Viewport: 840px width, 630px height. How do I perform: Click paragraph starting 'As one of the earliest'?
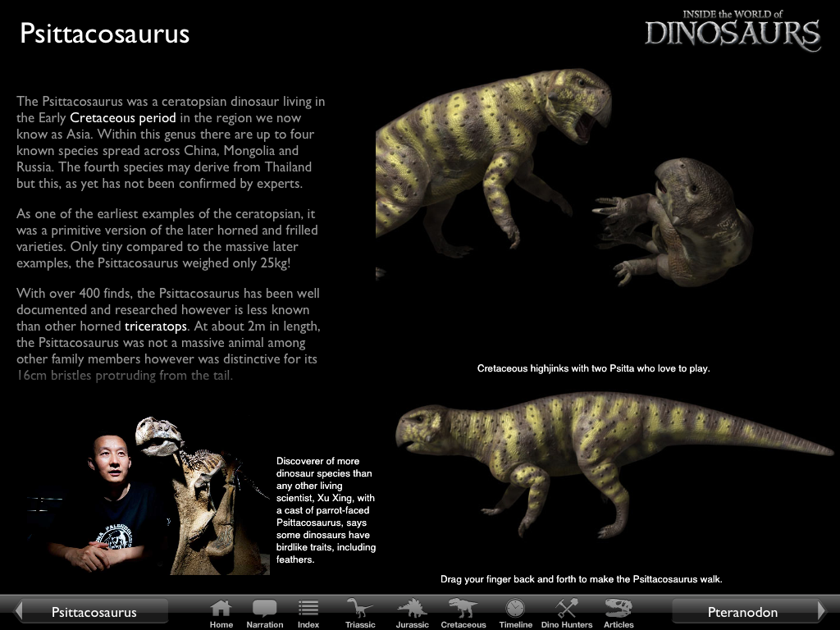click(167, 239)
